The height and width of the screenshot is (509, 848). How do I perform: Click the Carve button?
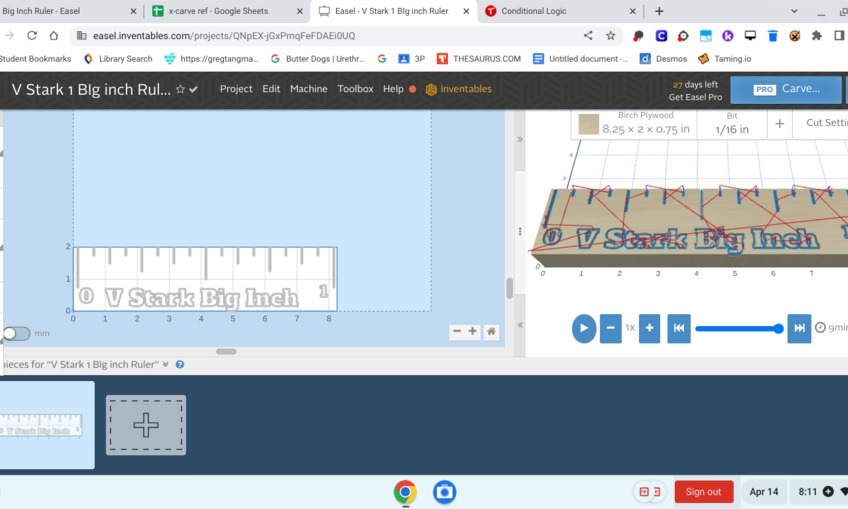point(785,89)
